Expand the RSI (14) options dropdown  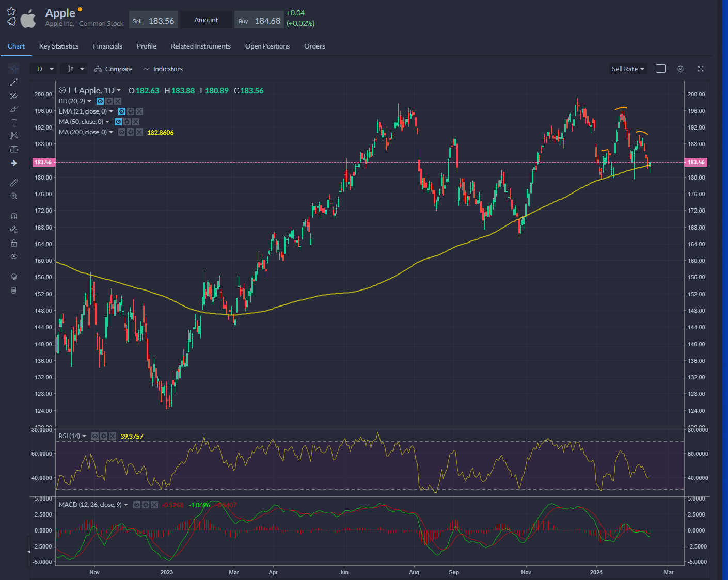pyautogui.click(x=85, y=436)
